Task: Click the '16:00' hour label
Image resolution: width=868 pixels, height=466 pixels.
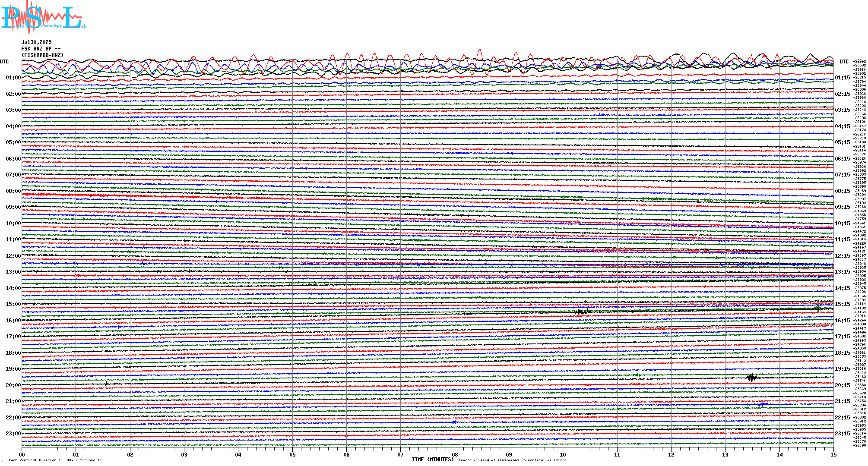Action: point(13,321)
